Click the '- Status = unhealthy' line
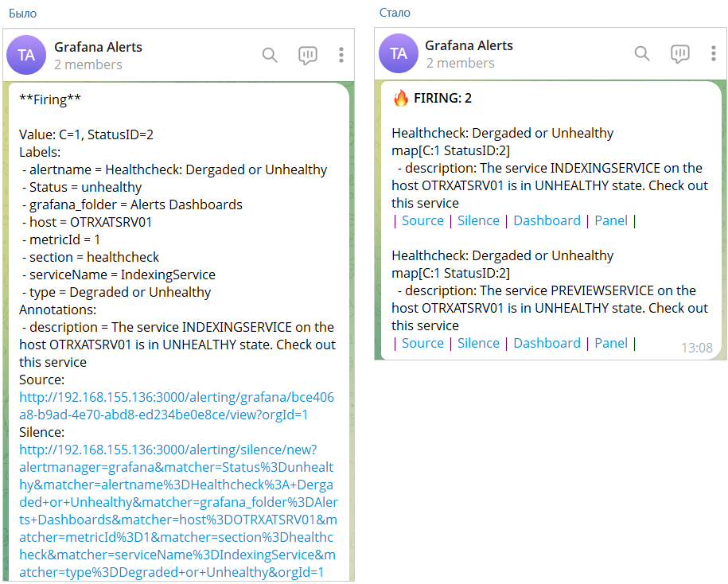The width and height of the screenshot is (728, 584). point(82,187)
